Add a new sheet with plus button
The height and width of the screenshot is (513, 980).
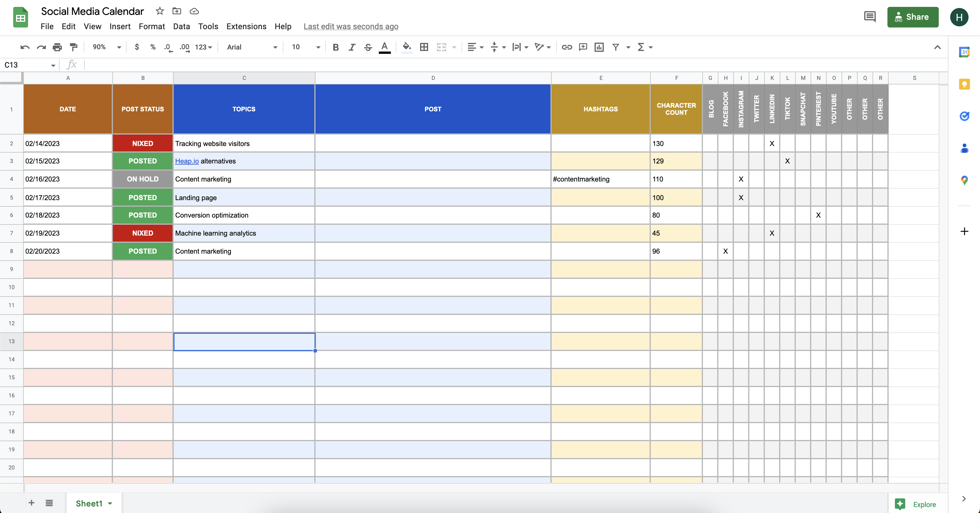pyautogui.click(x=32, y=503)
